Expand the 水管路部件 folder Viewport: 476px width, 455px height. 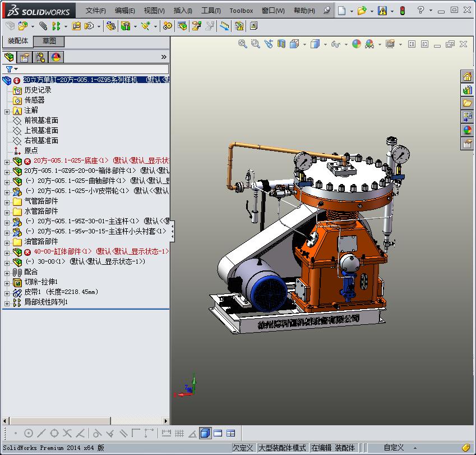coord(7,212)
